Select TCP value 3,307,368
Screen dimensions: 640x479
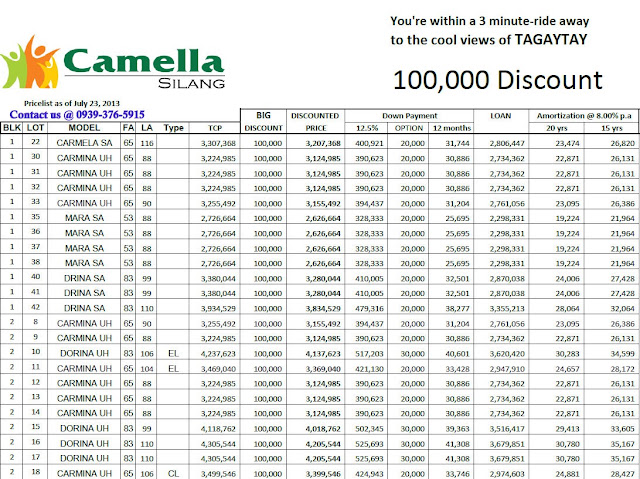click(x=218, y=143)
